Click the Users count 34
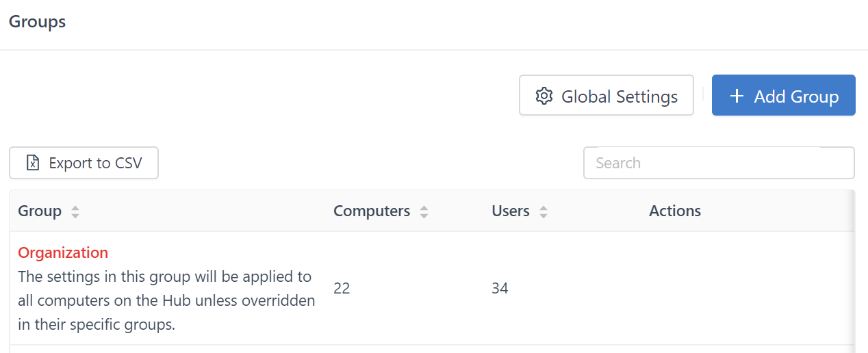The image size is (868, 353). click(500, 288)
